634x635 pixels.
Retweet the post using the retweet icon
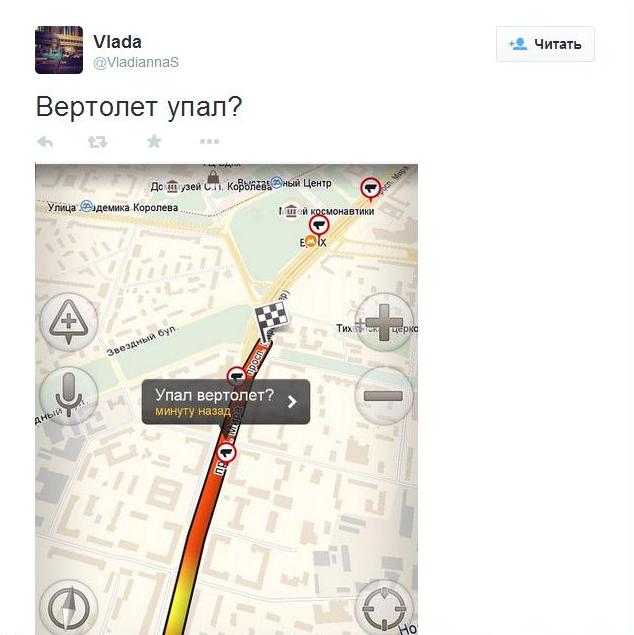pyautogui.click(x=98, y=142)
